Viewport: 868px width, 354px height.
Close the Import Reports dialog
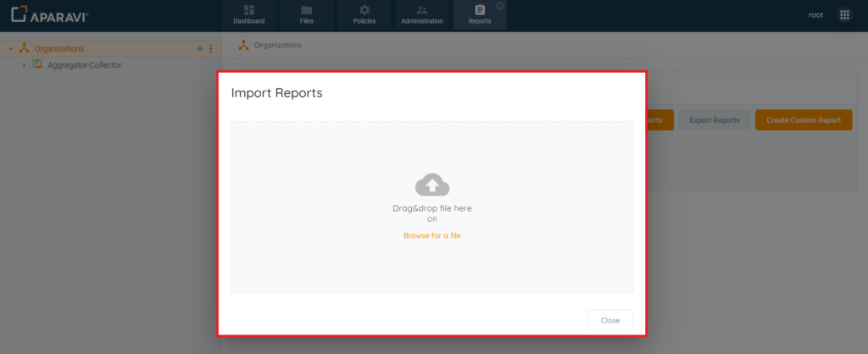tap(610, 320)
